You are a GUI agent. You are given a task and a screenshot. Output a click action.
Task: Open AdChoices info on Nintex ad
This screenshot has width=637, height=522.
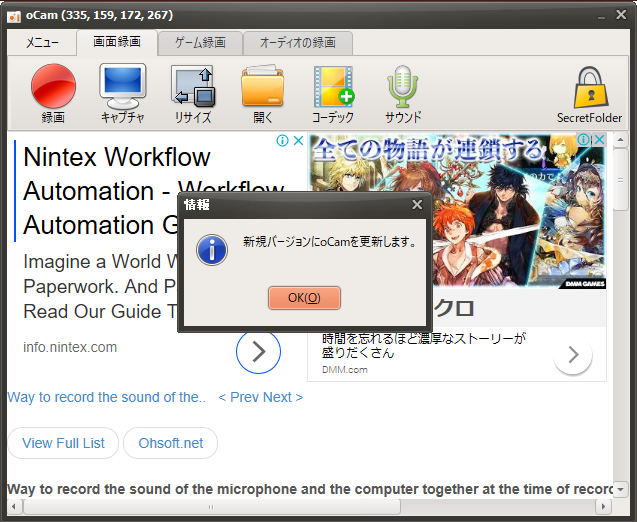coord(282,141)
